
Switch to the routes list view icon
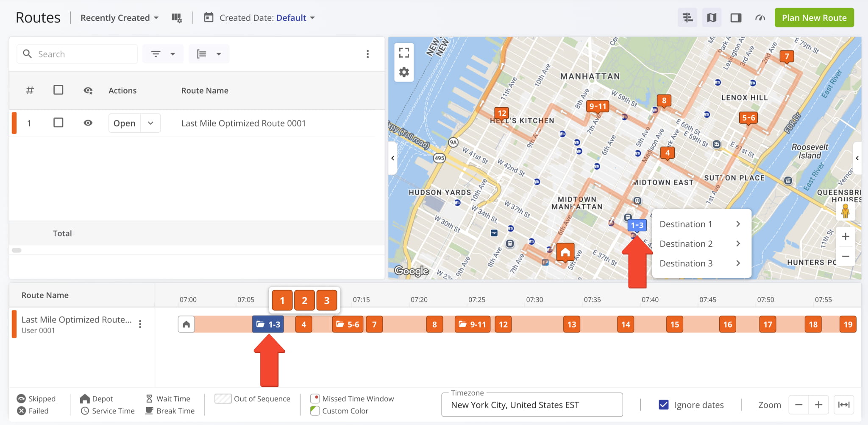point(687,17)
